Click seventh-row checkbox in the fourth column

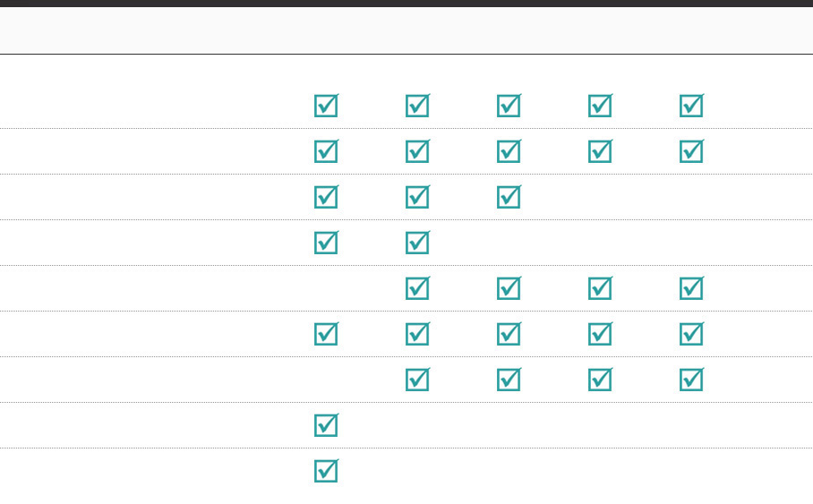(600, 380)
